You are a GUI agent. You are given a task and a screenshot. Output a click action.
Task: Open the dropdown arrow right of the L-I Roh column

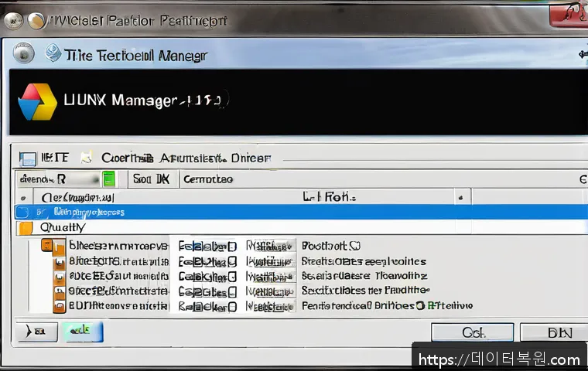tap(462, 197)
